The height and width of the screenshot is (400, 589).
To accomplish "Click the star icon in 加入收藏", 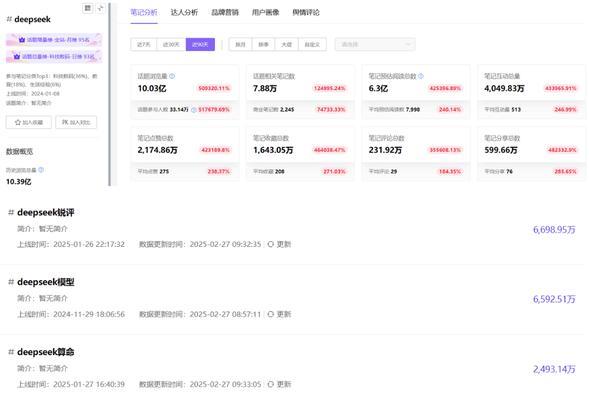I will click(18, 122).
